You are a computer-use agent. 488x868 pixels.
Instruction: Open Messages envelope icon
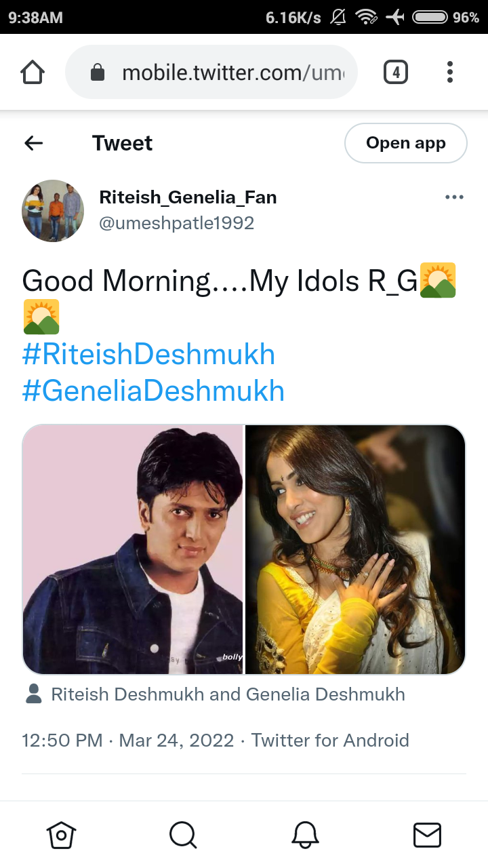tap(427, 835)
